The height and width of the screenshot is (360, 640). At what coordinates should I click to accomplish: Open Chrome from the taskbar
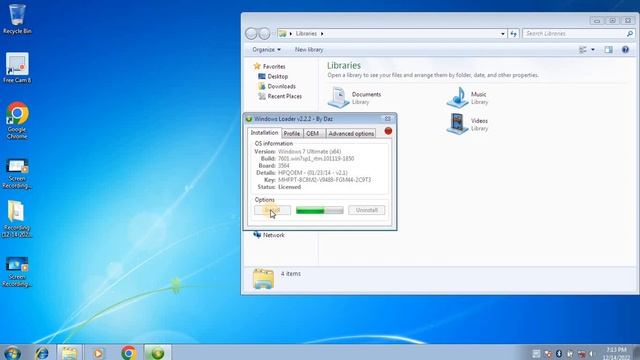[x=129, y=352]
